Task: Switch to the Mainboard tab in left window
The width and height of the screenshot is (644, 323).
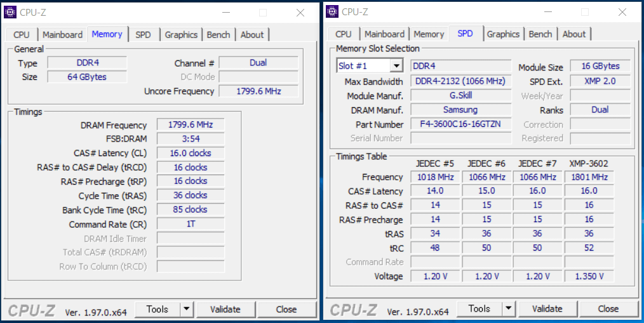Action: (x=62, y=34)
